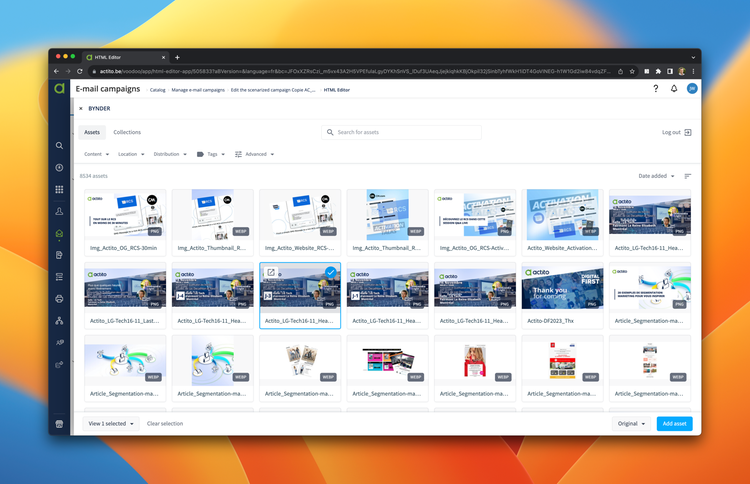Open the help question mark icon
This screenshot has width=750, height=484.
(656, 89)
